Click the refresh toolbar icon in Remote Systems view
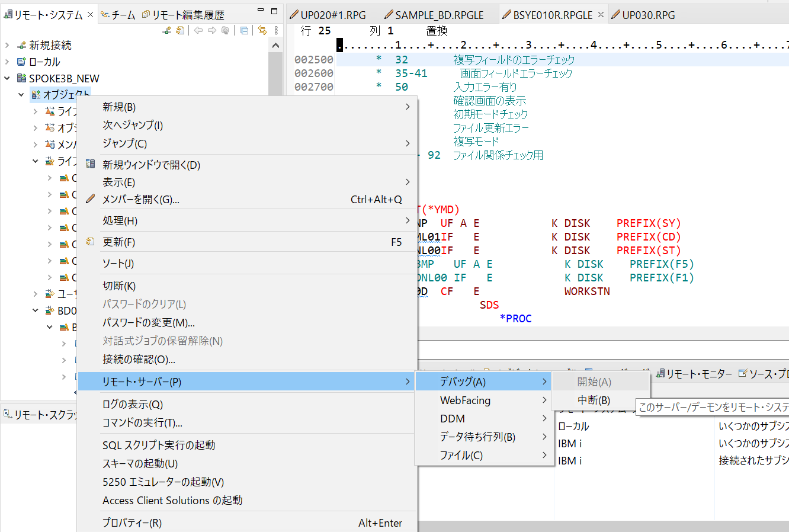Viewport: 789px width, 532px height. click(180, 30)
